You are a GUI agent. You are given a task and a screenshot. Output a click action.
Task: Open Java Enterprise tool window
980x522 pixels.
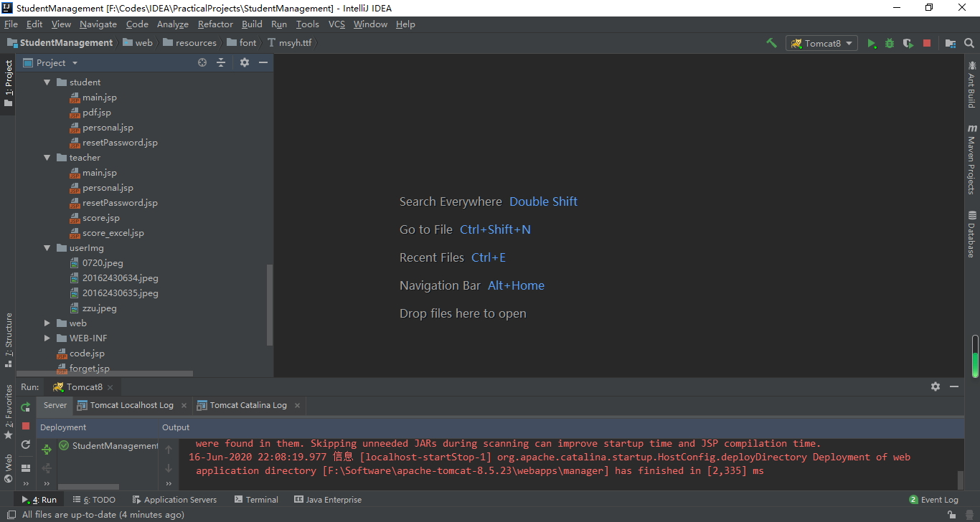tap(328, 500)
